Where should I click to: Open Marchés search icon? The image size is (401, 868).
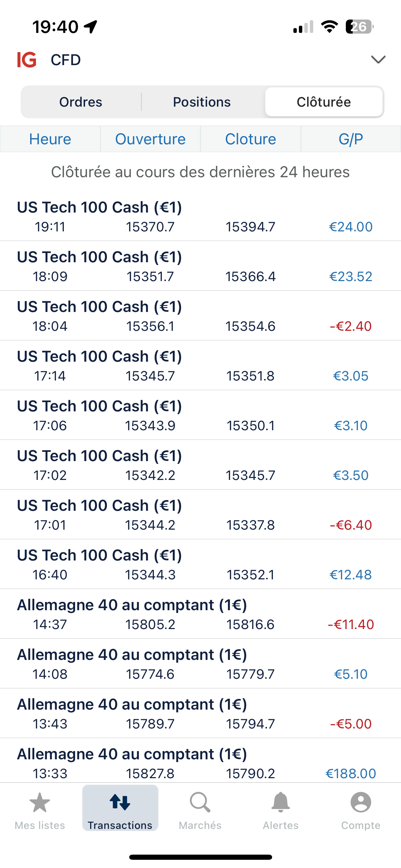point(200,803)
